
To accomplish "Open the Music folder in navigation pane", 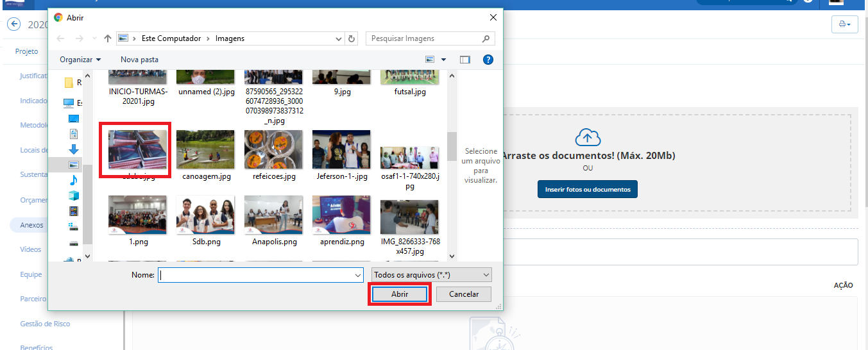I will 73,180.
